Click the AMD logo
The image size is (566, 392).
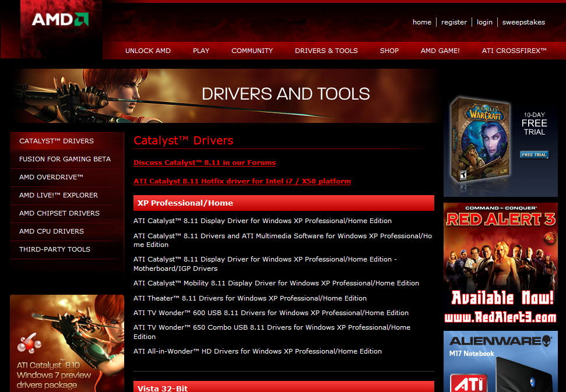pos(60,19)
